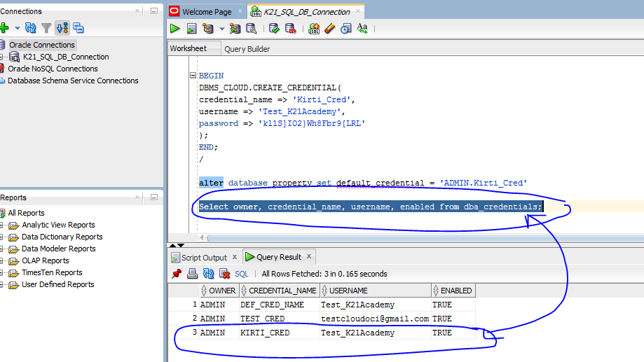Viewport: 644px width, 362px height.
Task: Select TimesTen Reports folder
Action: tap(52, 272)
